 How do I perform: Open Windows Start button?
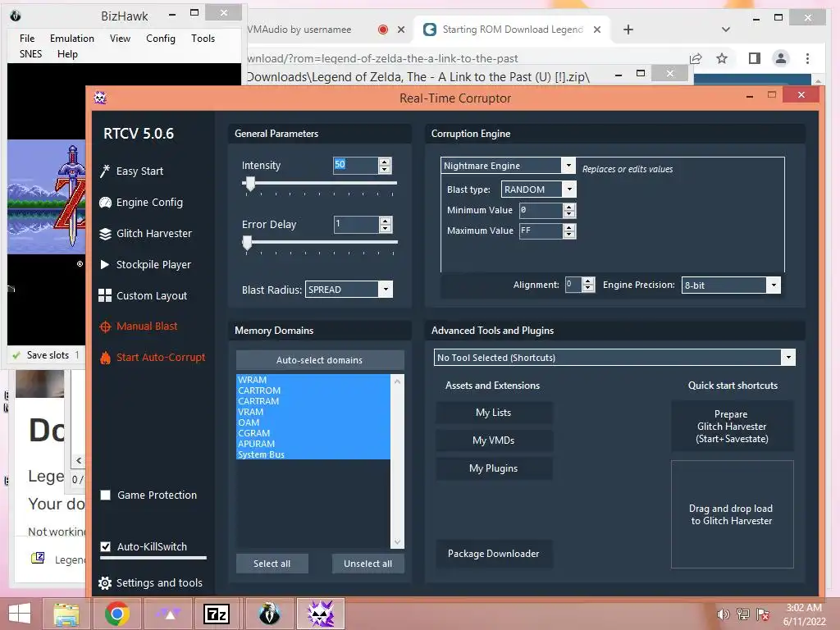(20, 614)
